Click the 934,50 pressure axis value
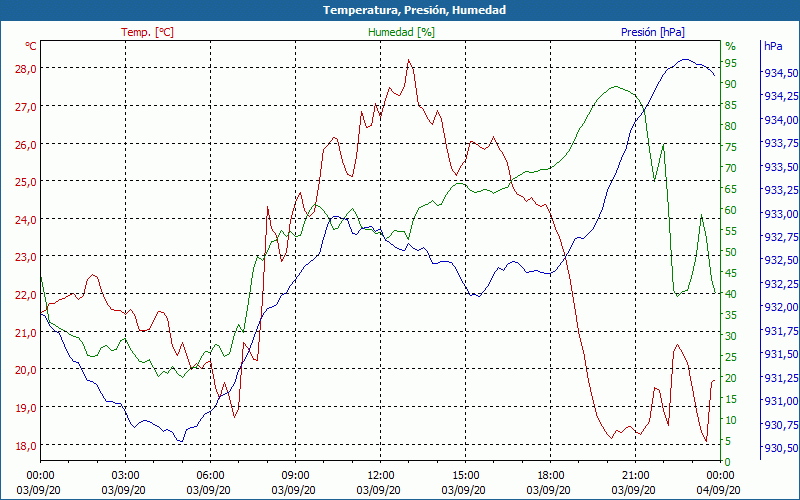The image size is (800, 500). [x=781, y=73]
